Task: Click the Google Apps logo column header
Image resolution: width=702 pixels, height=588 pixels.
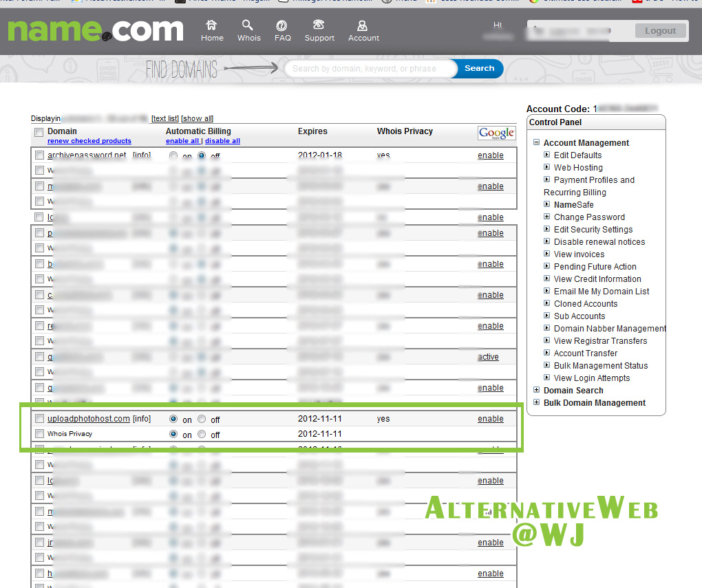Action: pyautogui.click(x=496, y=133)
